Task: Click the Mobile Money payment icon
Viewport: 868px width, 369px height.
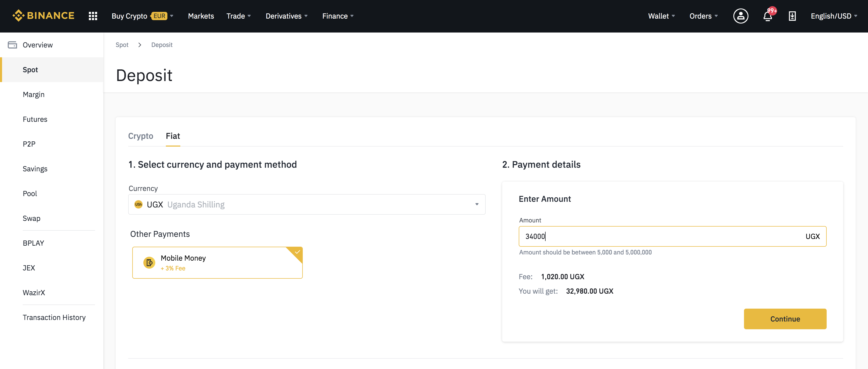Action: [x=149, y=263]
